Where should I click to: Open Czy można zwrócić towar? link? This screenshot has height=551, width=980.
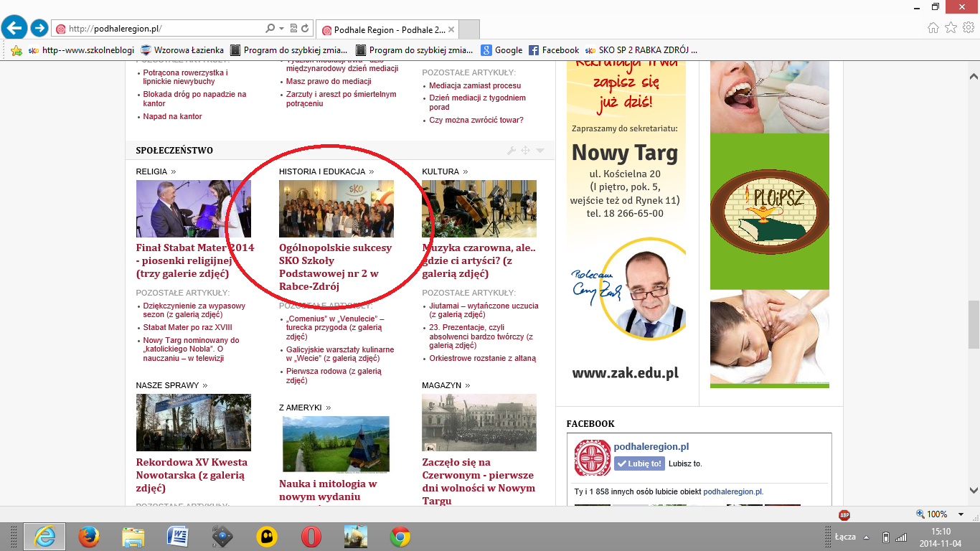click(476, 120)
